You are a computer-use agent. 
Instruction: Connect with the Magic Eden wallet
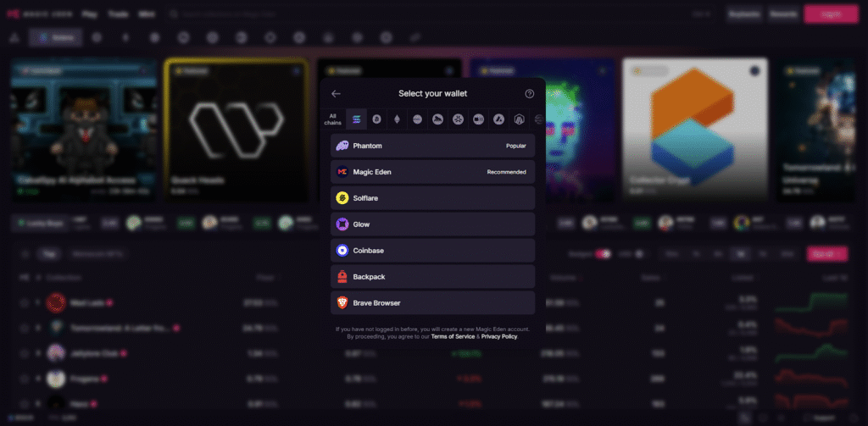432,172
